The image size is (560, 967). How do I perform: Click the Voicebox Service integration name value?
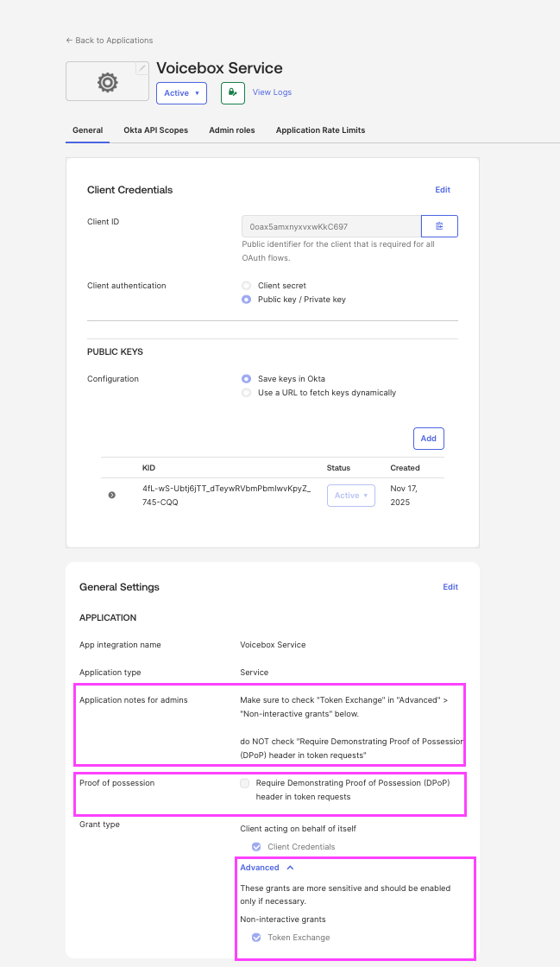click(273, 644)
